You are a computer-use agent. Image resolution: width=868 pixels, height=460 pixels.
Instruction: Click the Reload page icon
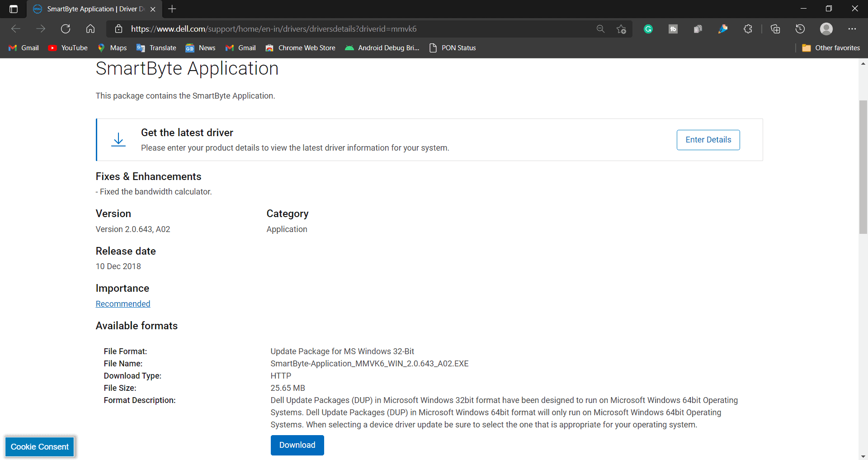coord(66,28)
